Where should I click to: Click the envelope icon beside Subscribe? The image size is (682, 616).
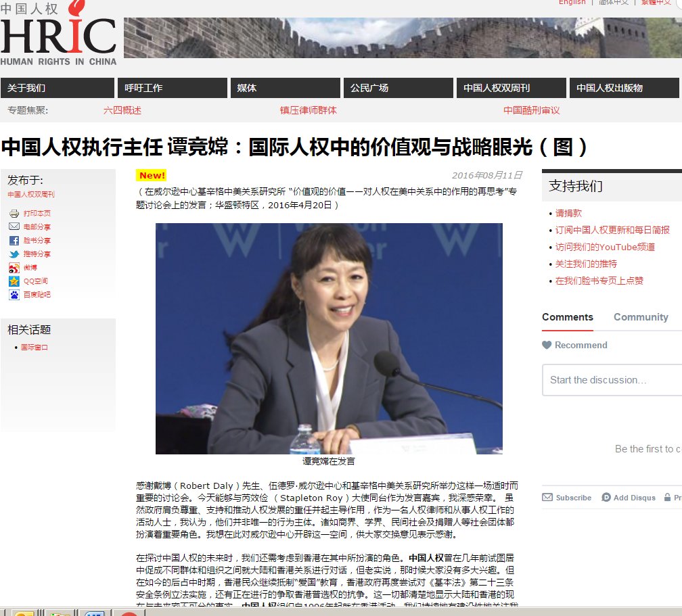(x=547, y=497)
